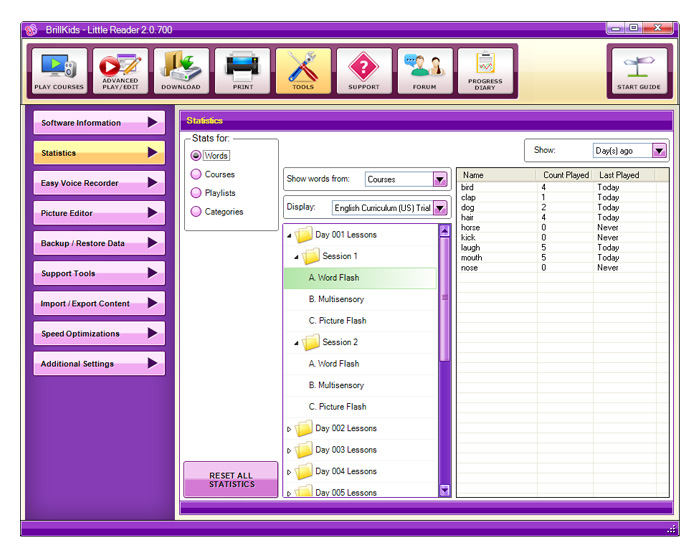700x559 pixels.
Task: Open the Download section icon
Action: point(181,71)
